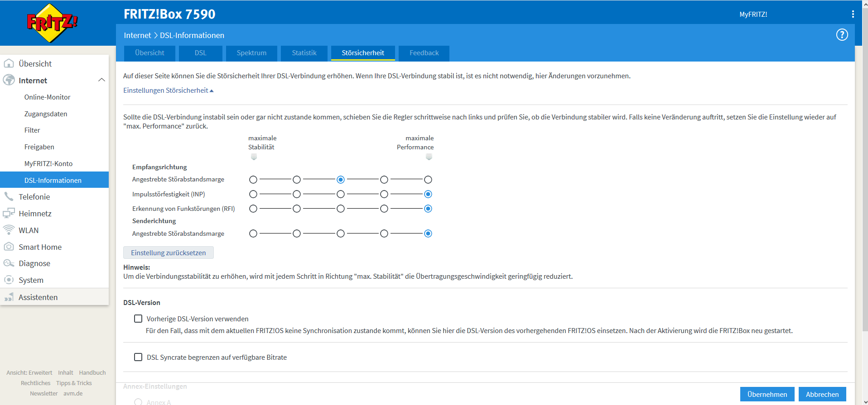868x405 pixels.
Task: Click the WLAN wifi icon
Action: pos(9,230)
